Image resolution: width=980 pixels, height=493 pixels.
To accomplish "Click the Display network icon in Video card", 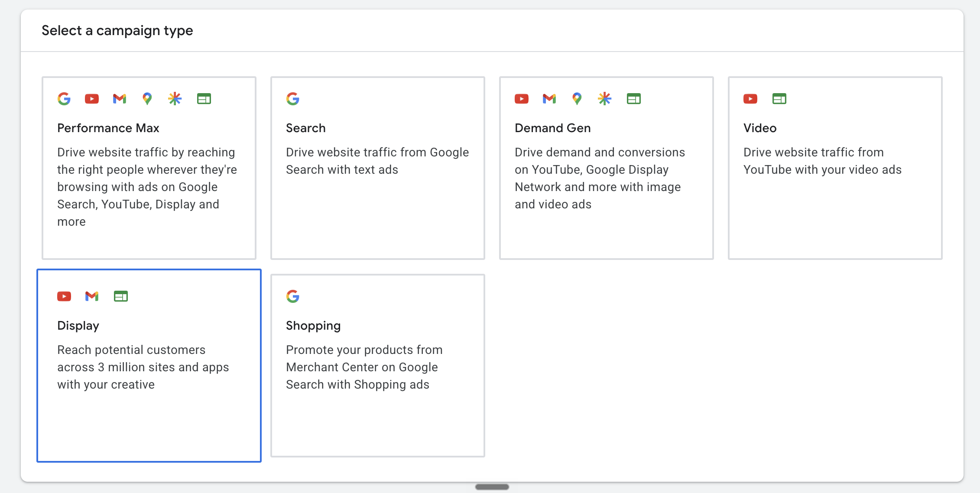I will tap(779, 99).
